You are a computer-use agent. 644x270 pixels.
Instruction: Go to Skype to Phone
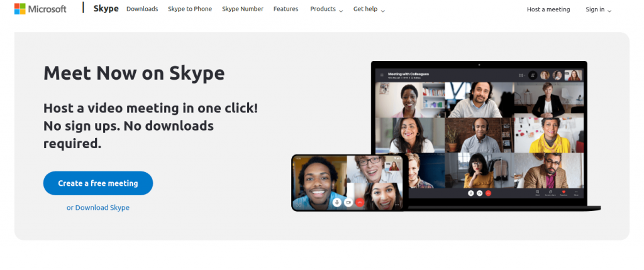click(x=190, y=9)
